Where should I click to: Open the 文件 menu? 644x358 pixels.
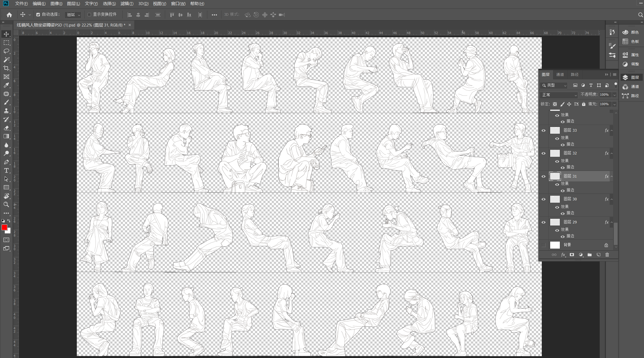21,4
